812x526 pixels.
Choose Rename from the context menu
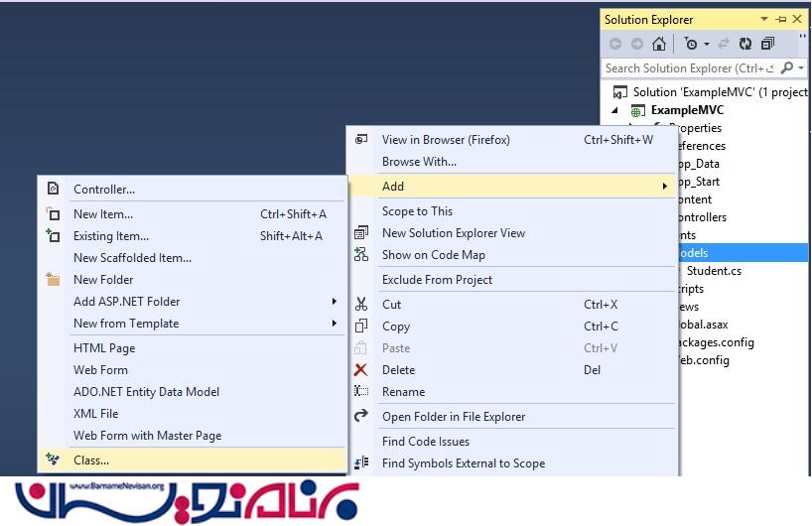pos(512,391)
